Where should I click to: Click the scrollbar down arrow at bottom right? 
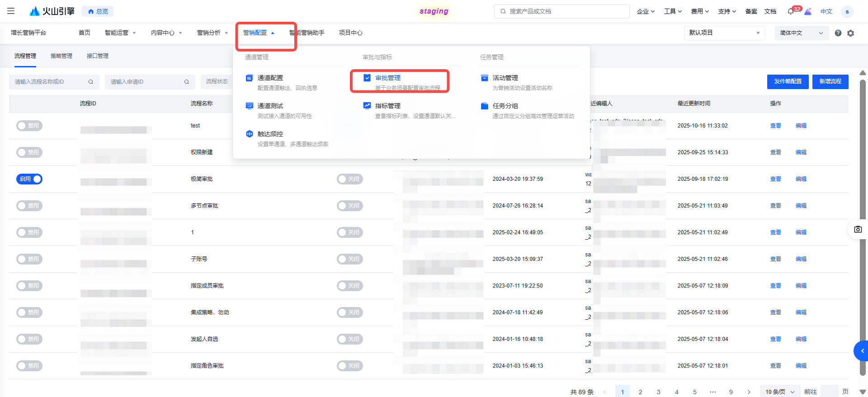coord(863,392)
